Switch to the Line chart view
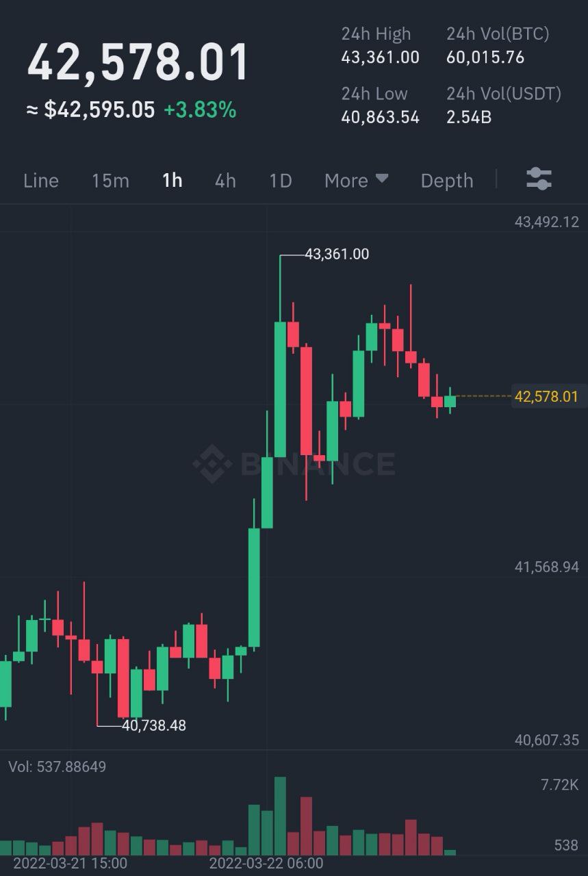Image resolution: width=588 pixels, height=876 pixels. tap(41, 180)
